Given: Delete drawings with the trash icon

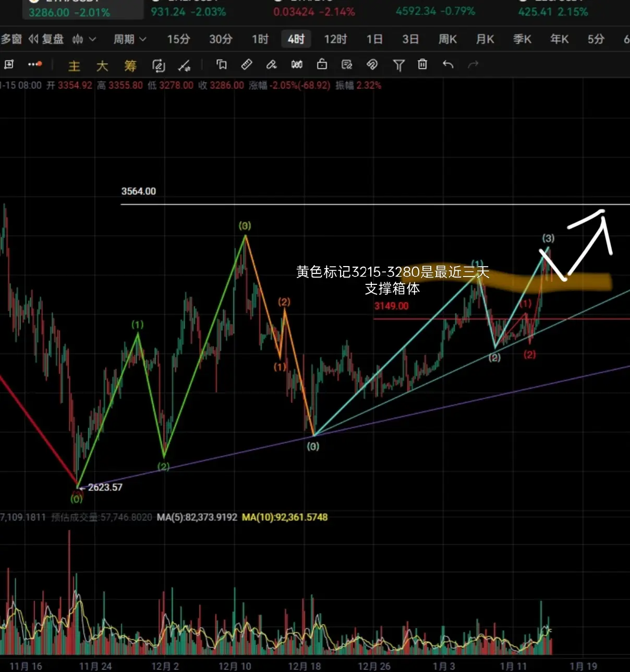Looking at the screenshot, I should tap(422, 64).
